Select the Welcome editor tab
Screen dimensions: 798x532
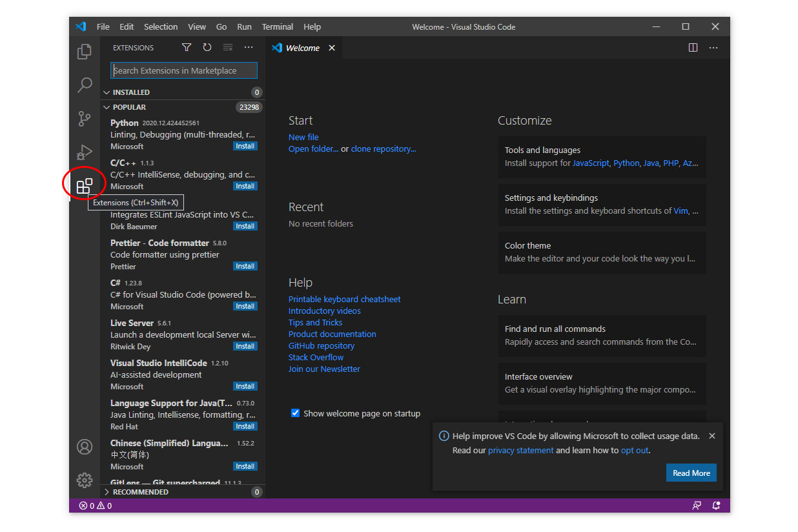click(303, 48)
